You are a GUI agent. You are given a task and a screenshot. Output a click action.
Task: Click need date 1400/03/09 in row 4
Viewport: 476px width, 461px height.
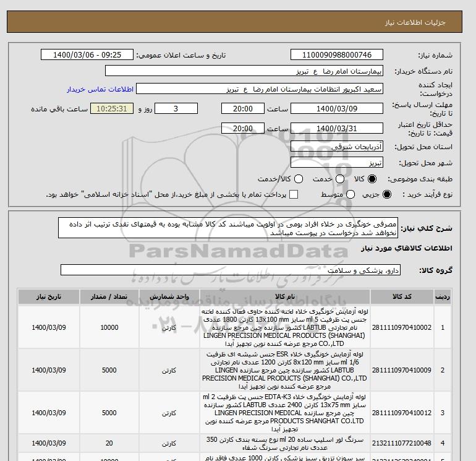coord(49,444)
